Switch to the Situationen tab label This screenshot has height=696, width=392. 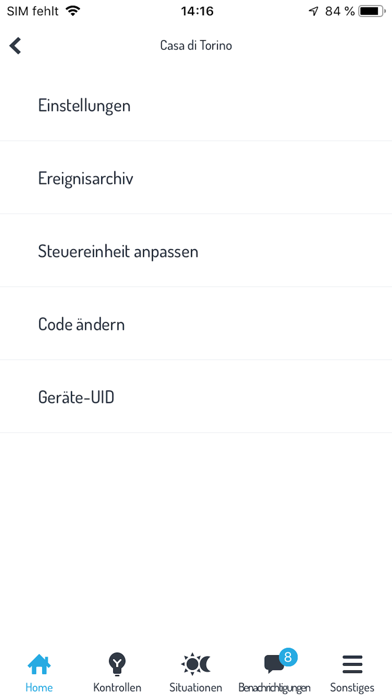[196, 688]
